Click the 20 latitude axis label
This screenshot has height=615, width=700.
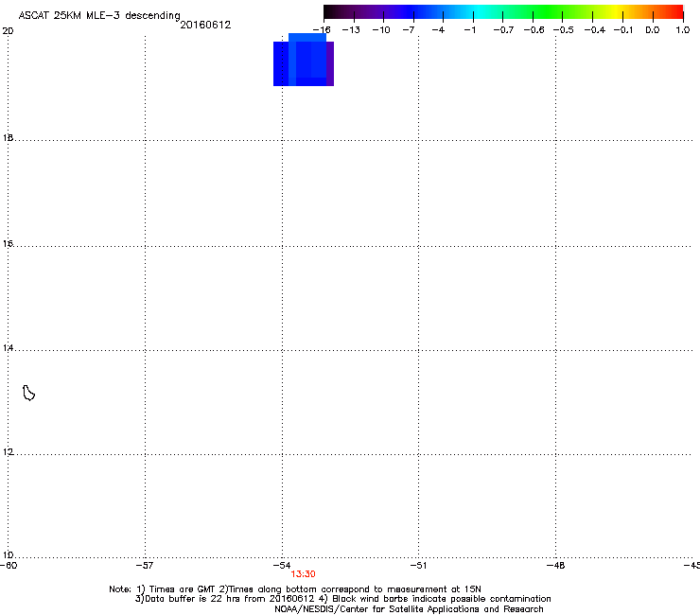pyautogui.click(x=8, y=31)
